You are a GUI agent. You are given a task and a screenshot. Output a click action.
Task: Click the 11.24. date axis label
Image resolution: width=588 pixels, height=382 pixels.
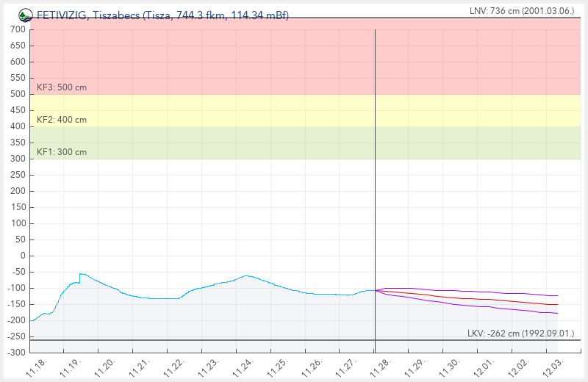pyautogui.click(x=243, y=368)
